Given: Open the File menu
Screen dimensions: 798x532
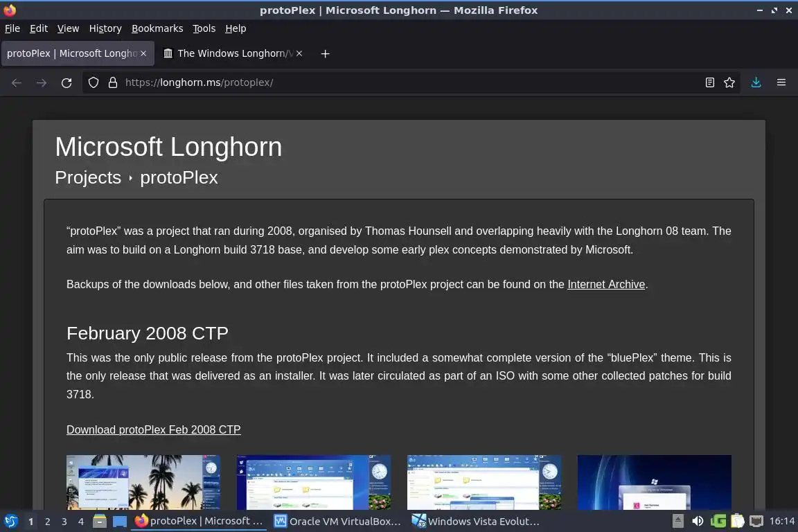Looking at the screenshot, I should click(x=12, y=28).
